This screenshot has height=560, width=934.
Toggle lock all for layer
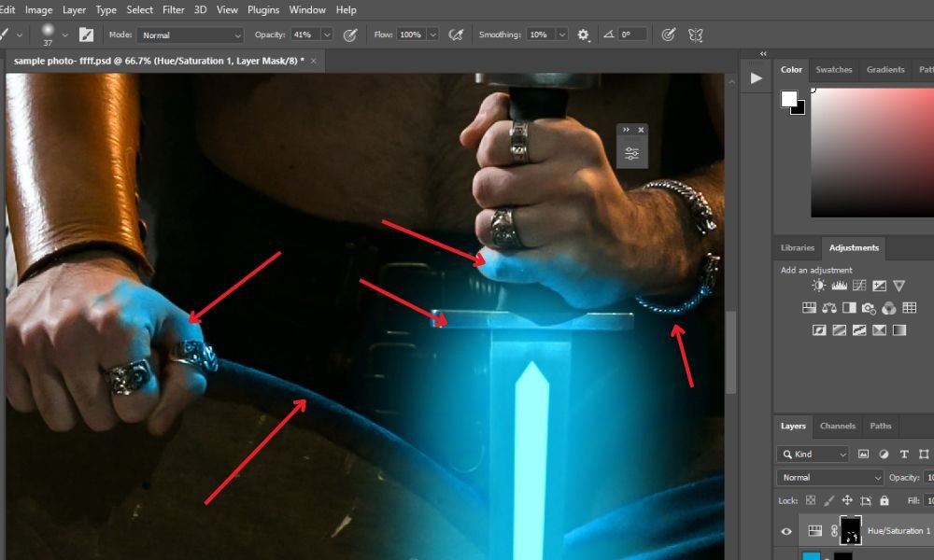(884, 500)
